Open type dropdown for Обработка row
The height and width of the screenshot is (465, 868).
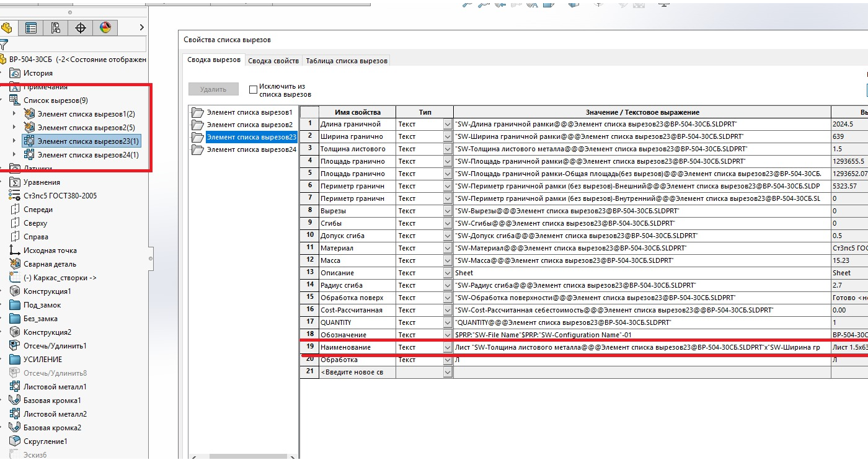448,360
